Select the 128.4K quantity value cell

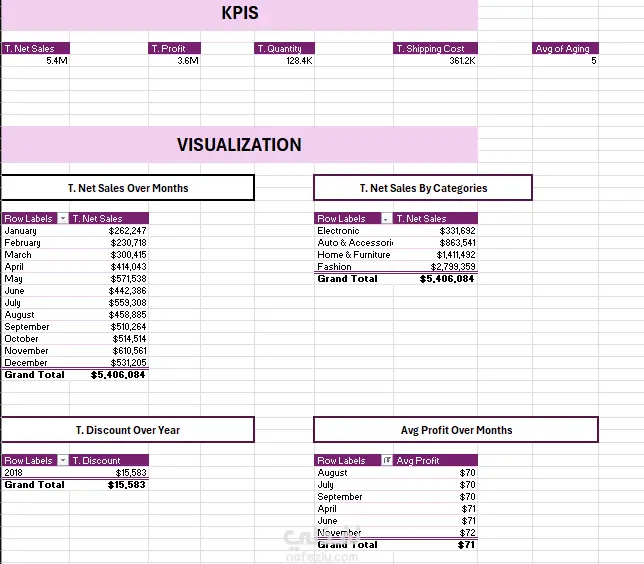coord(285,60)
